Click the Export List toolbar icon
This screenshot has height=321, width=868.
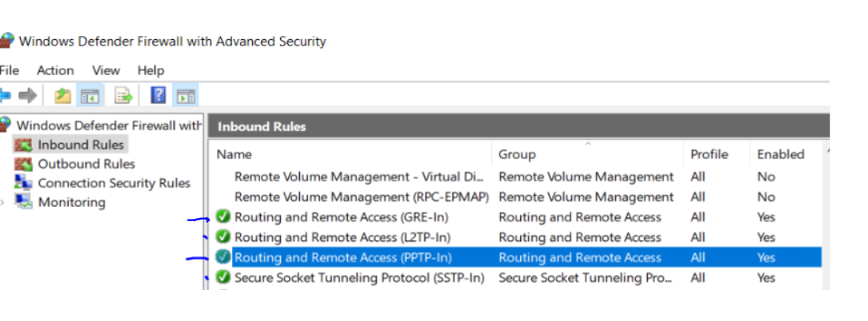(x=124, y=96)
